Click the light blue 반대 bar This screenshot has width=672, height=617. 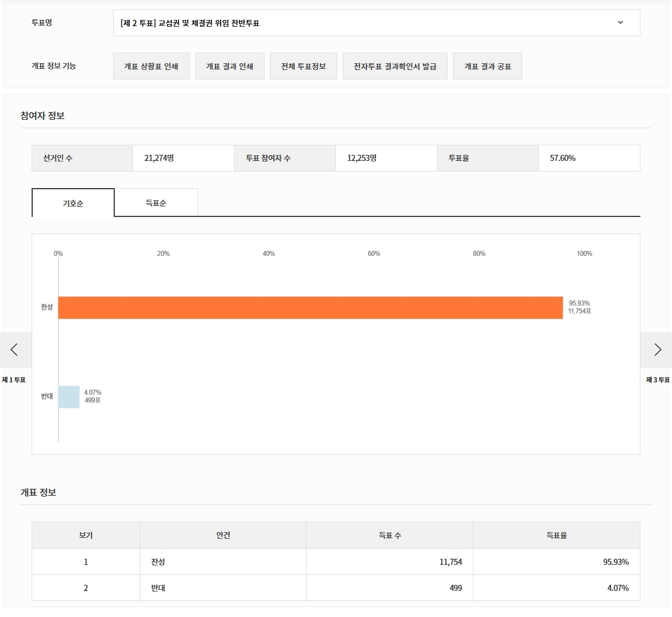[69, 397]
